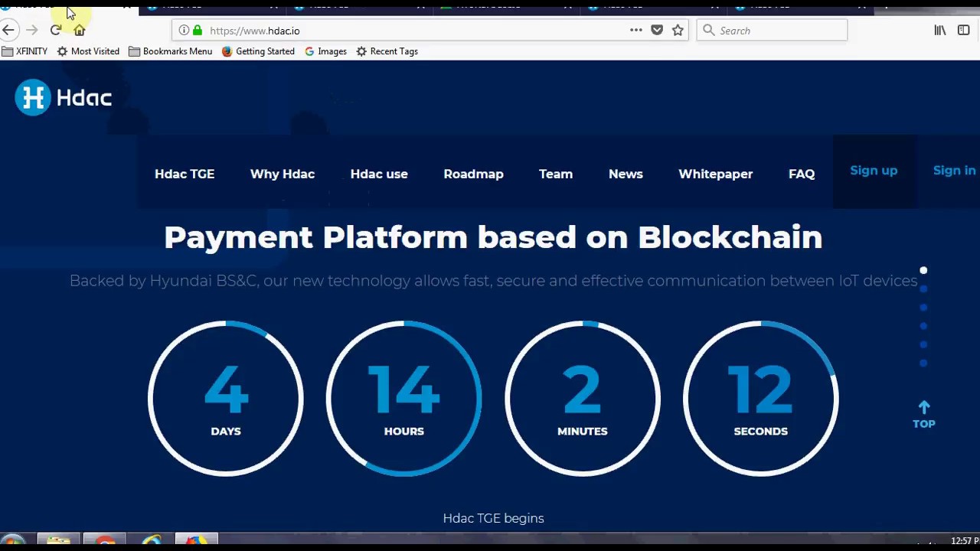Click the 4 DAYS countdown circle

[x=226, y=399]
